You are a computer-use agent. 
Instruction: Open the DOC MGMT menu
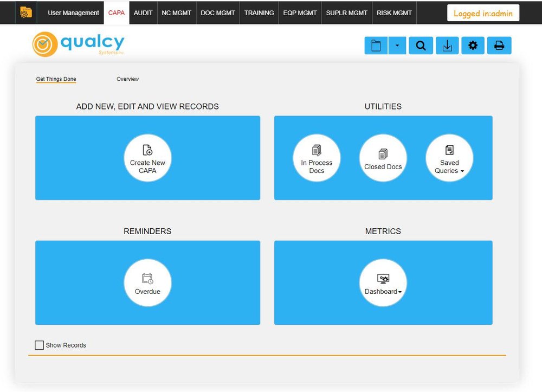(x=217, y=12)
